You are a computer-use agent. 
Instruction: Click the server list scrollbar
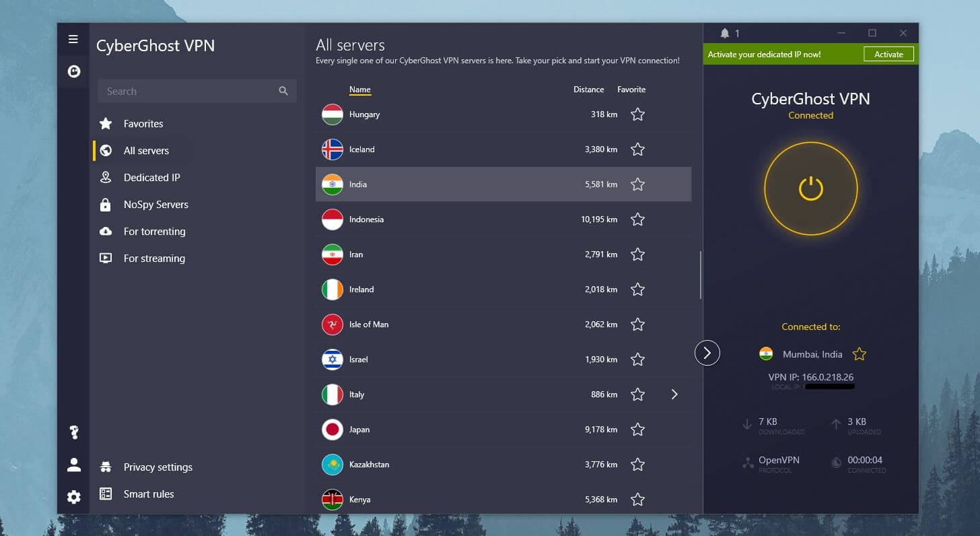(701, 275)
